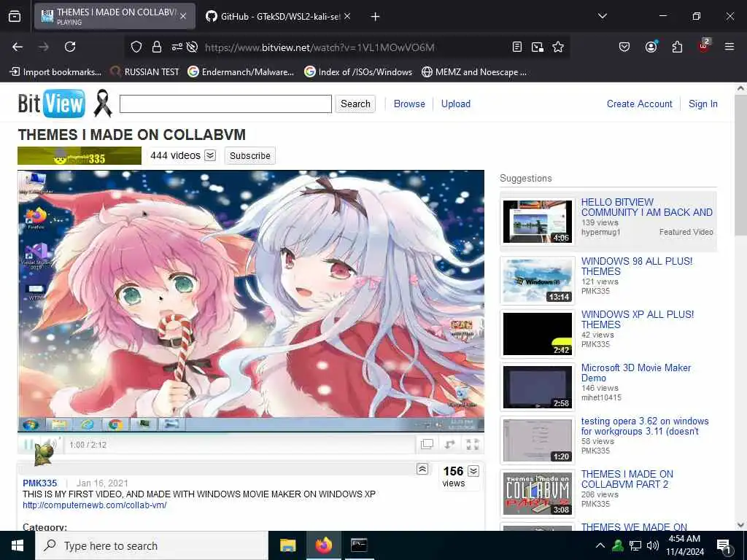Image resolution: width=747 pixels, height=560 pixels.
Task: Open the tracking protection shield icon
Action: (x=136, y=47)
